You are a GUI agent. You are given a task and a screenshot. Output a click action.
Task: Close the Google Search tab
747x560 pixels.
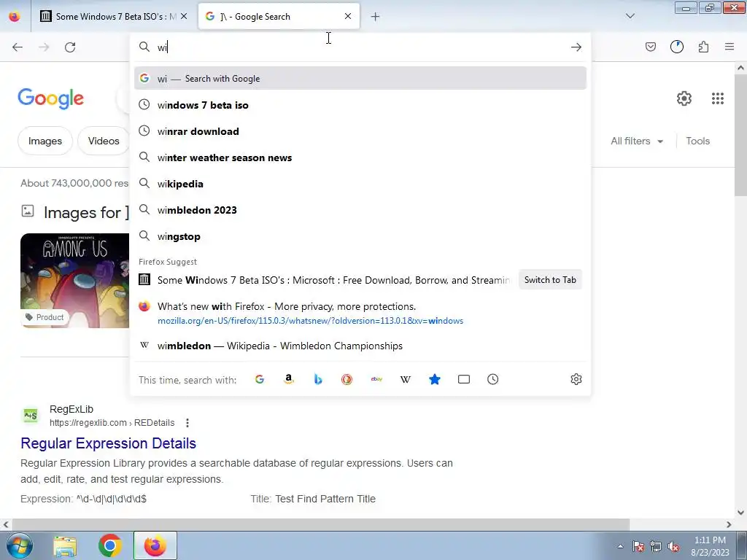pos(348,16)
